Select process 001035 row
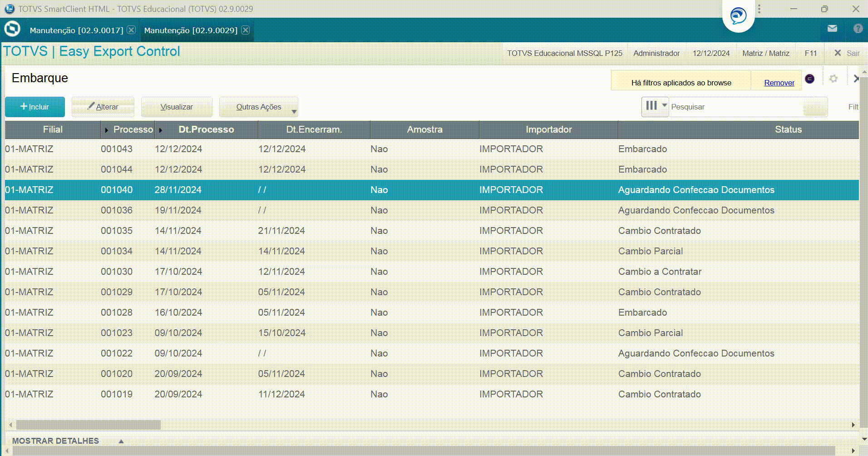Image resolution: width=868 pixels, height=456 pixels. [432, 231]
